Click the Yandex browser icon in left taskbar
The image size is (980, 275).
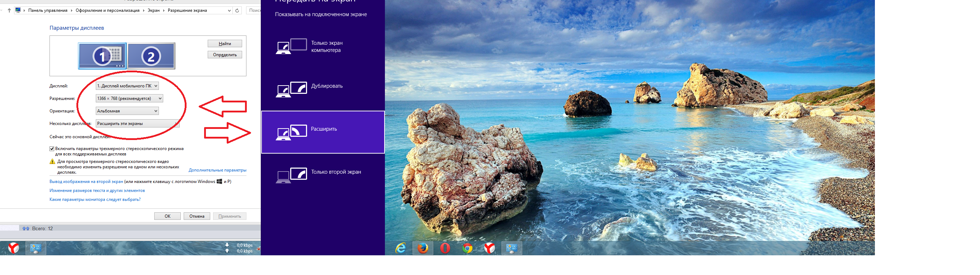pyautogui.click(x=14, y=248)
